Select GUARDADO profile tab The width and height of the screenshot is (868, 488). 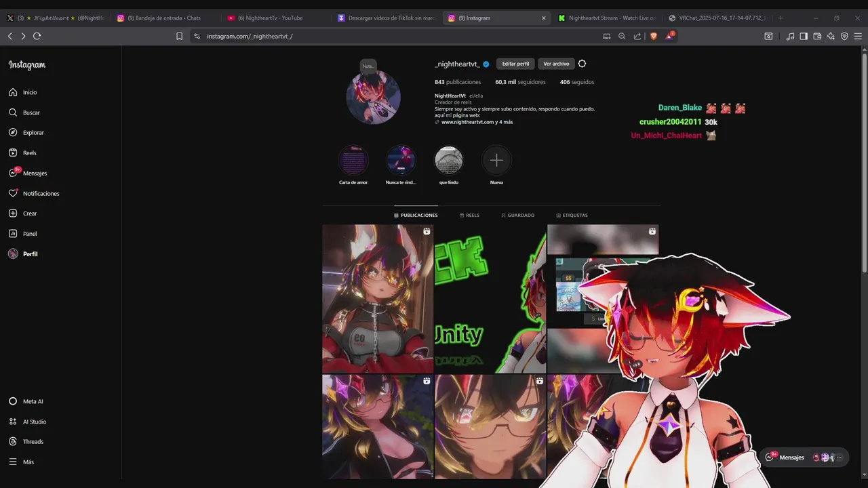pyautogui.click(x=517, y=215)
